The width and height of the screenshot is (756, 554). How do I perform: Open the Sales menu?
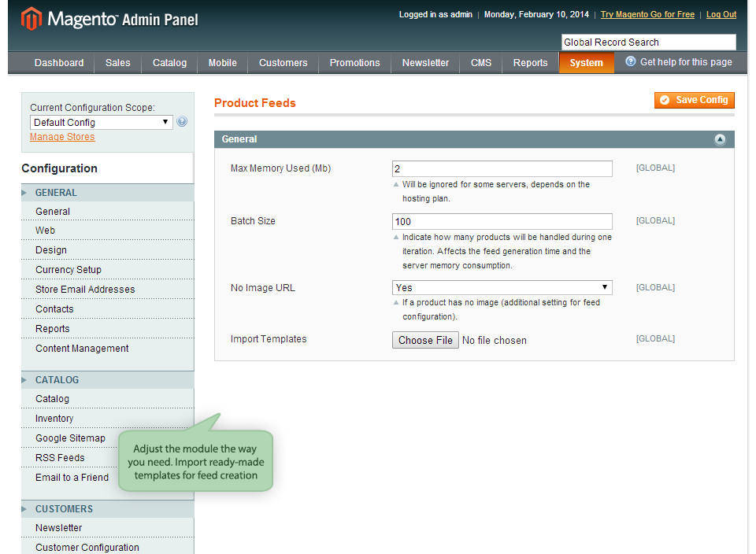pos(117,63)
